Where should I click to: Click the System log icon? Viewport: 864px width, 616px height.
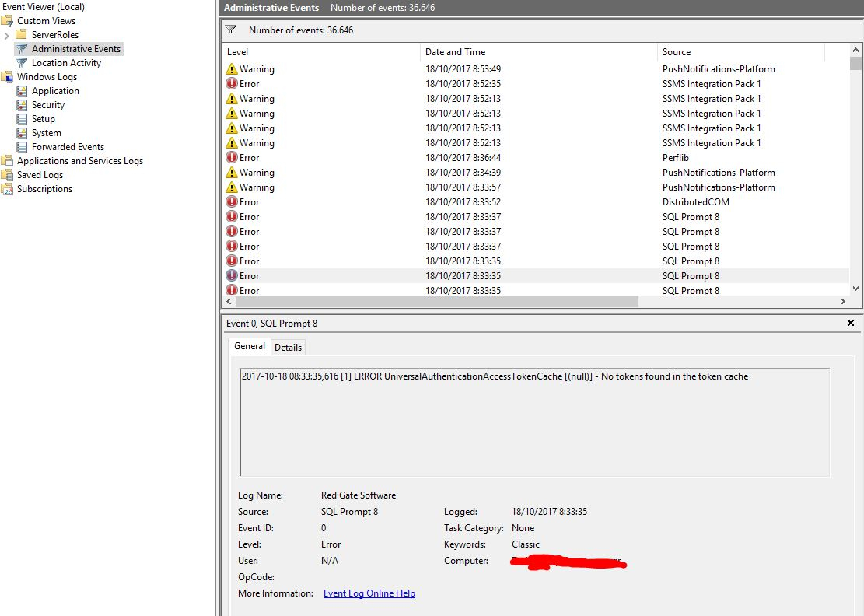tap(22, 133)
